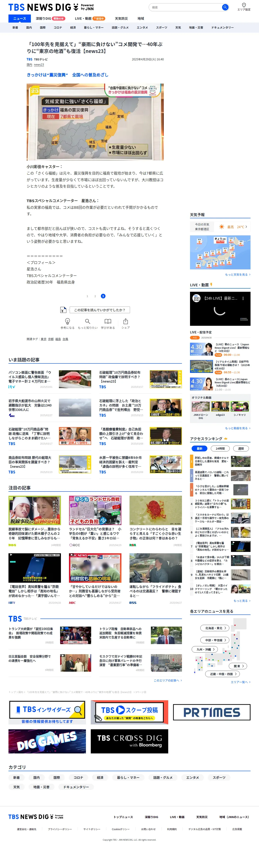Click the 参考になる lightbulb reaction icon

click(x=68, y=321)
